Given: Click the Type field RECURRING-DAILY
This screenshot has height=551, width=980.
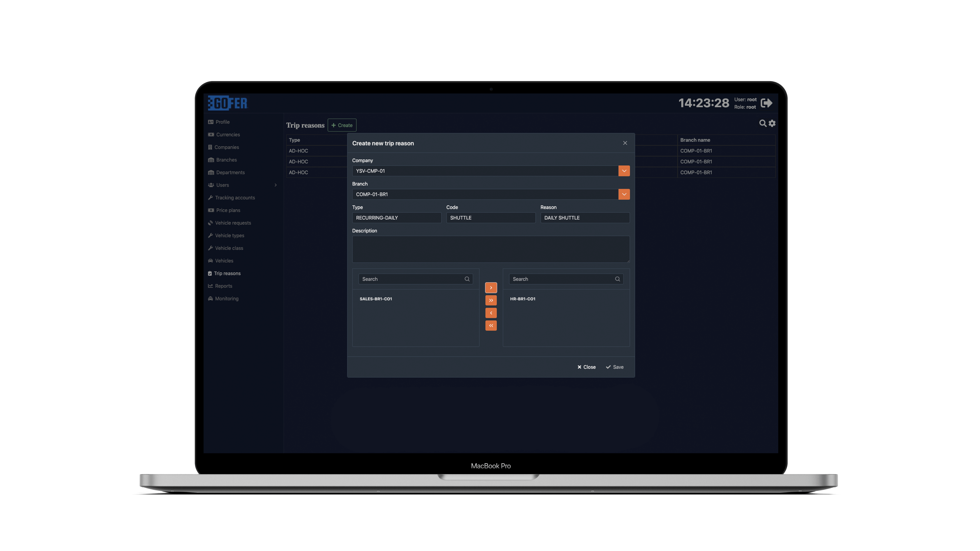Looking at the screenshot, I should tap(397, 218).
